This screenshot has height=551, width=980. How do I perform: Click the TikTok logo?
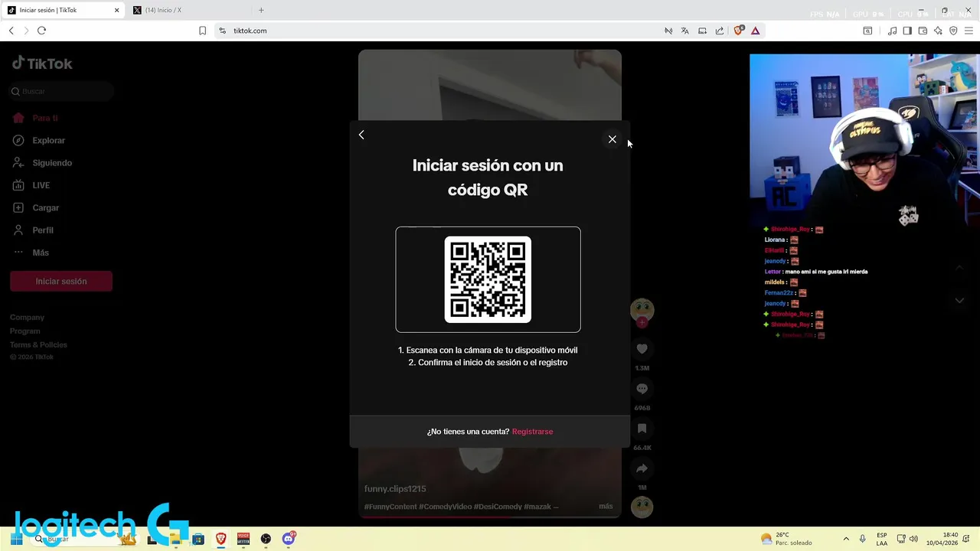[42, 64]
